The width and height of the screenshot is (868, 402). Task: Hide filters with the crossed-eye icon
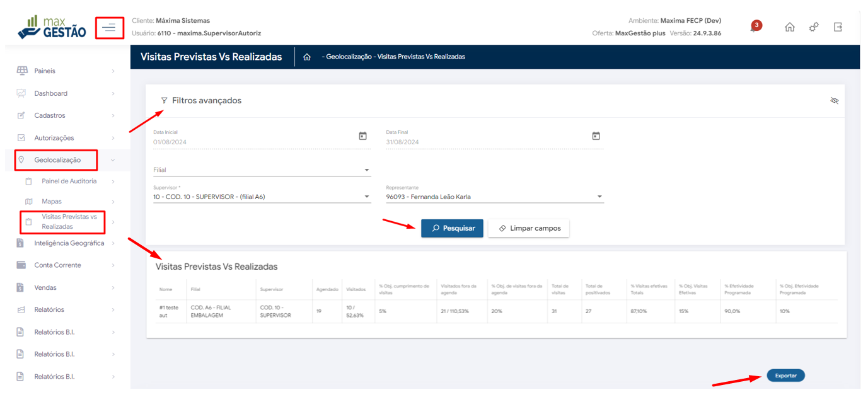(x=835, y=101)
